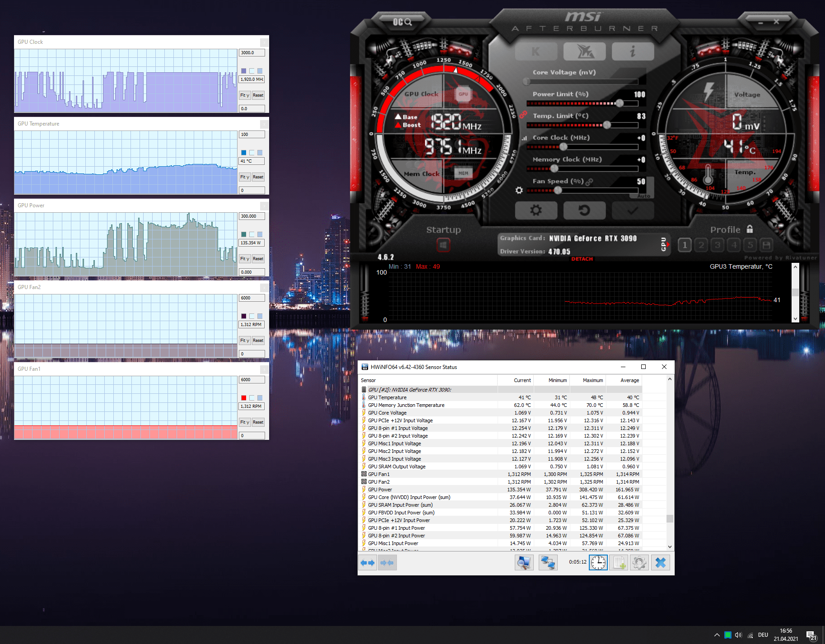Click the Temp. Limit slider handle
Viewport: 825px width, 644px height.
click(607, 125)
